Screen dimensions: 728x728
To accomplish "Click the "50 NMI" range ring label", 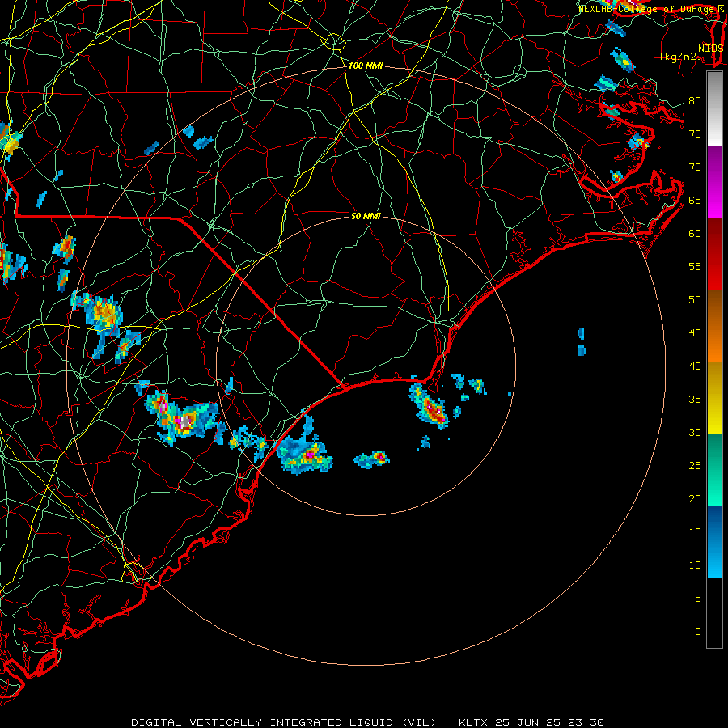I will coord(366,216).
